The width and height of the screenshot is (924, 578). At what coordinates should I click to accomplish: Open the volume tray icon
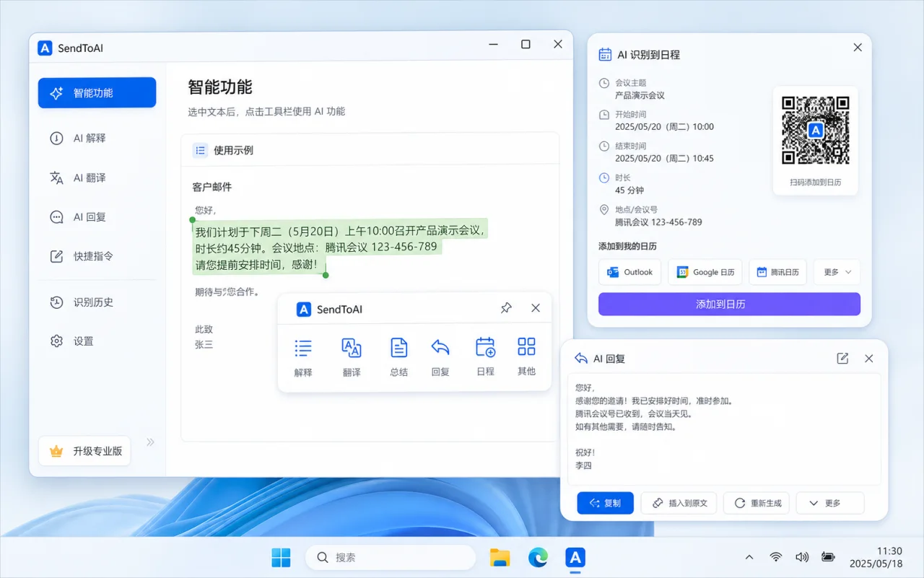(801, 557)
